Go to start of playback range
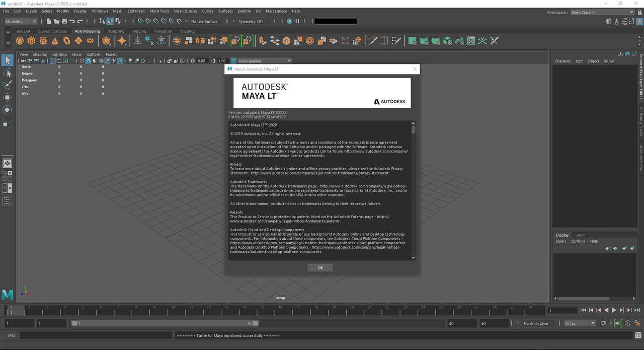Viewport: 644px width, 350px height. click(583, 310)
